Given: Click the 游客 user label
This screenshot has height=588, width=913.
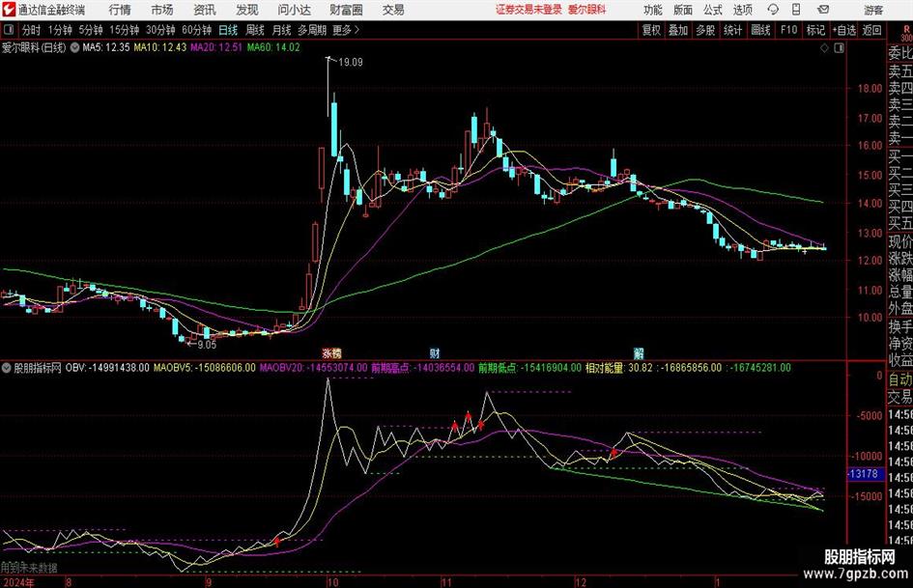Looking at the screenshot, I should pyautogui.click(x=872, y=10).
